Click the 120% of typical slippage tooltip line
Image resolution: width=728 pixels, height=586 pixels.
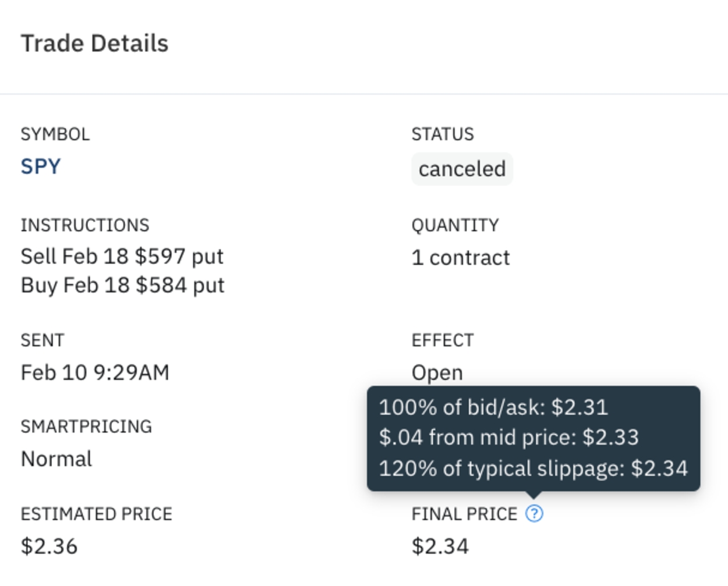(x=533, y=468)
